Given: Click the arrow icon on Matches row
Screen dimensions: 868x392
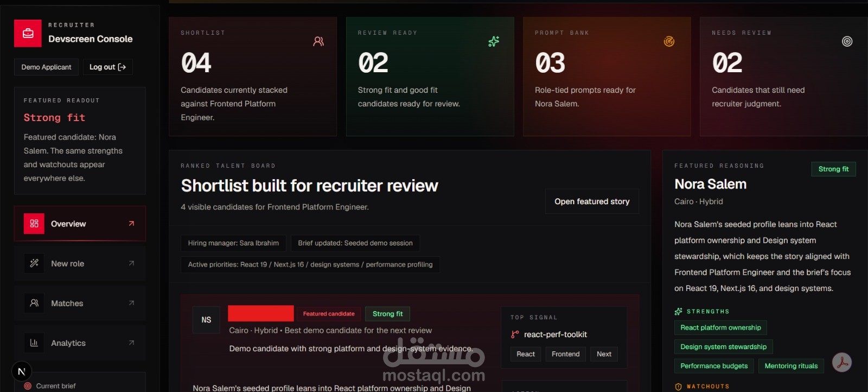Looking at the screenshot, I should pyautogui.click(x=131, y=303).
